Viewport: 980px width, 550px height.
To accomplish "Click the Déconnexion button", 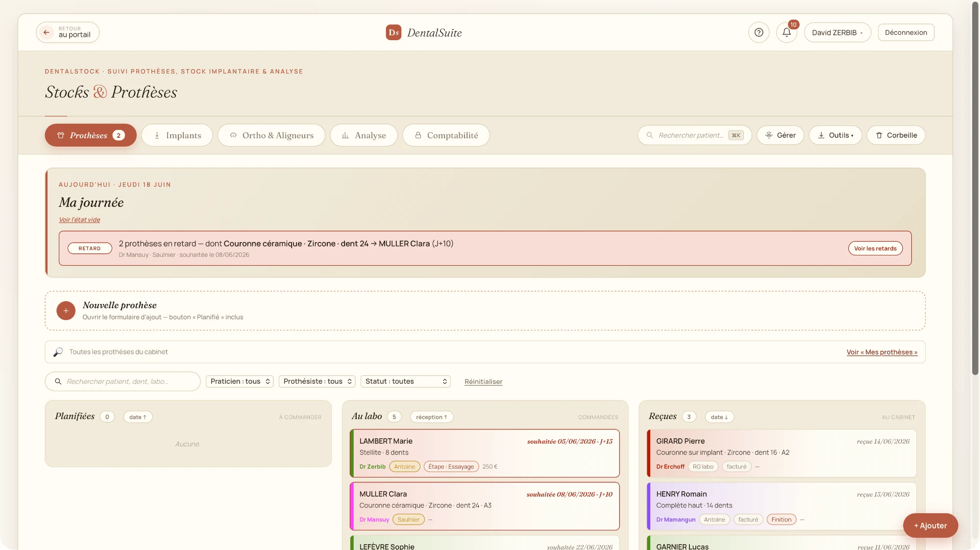I will tap(906, 32).
